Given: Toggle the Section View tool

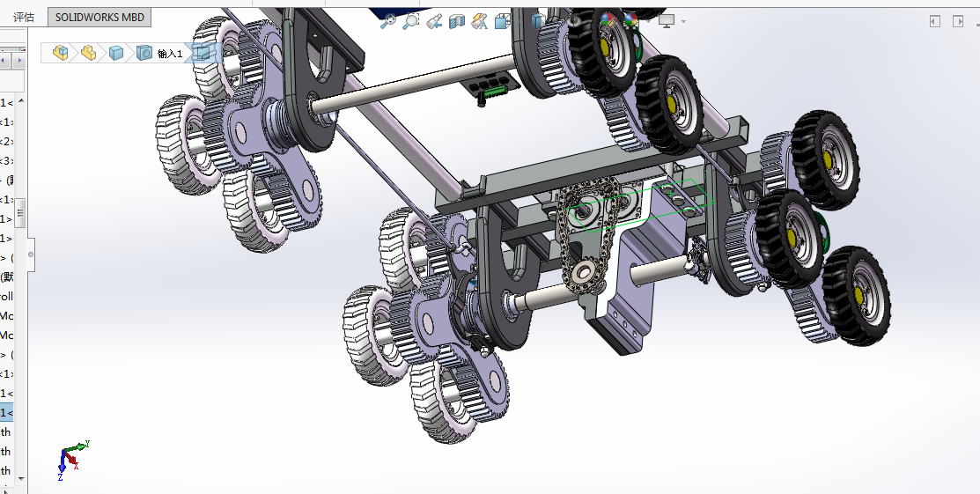Looking at the screenshot, I should point(457,22).
